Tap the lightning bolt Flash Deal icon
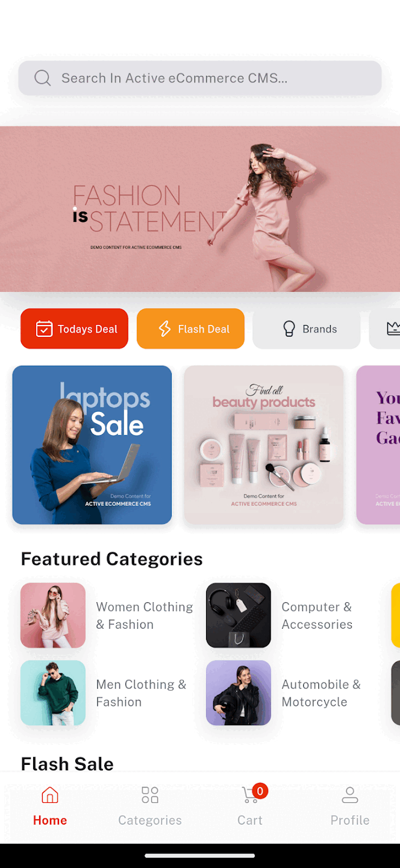Viewport: 400px width, 868px height. [x=164, y=329]
